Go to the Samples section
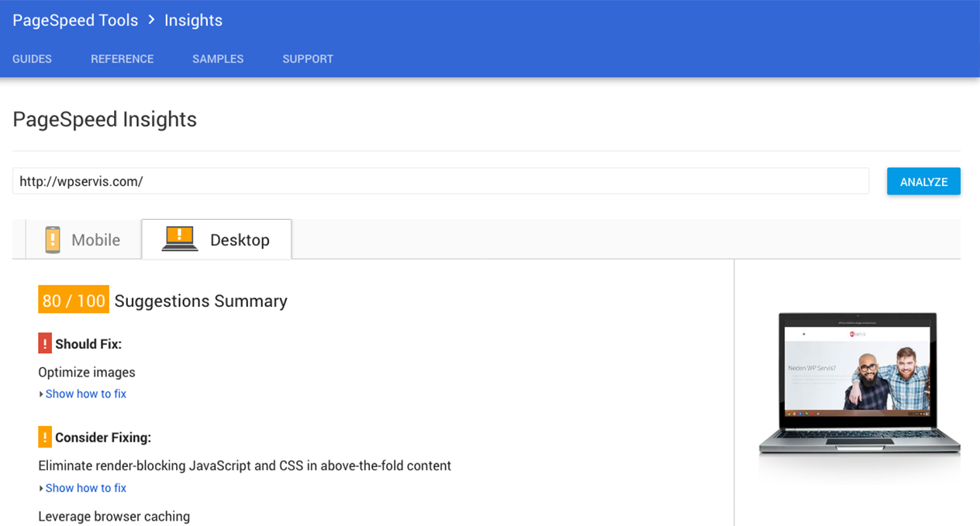The image size is (980, 526). (x=218, y=59)
